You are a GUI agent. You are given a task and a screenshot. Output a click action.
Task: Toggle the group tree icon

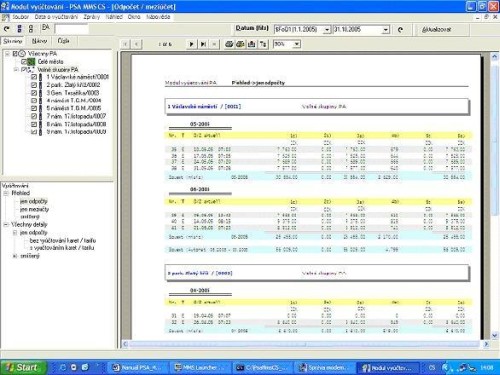(x=263, y=44)
